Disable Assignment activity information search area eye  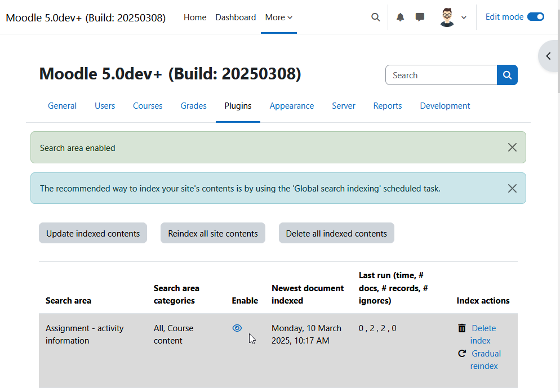point(237,328)
